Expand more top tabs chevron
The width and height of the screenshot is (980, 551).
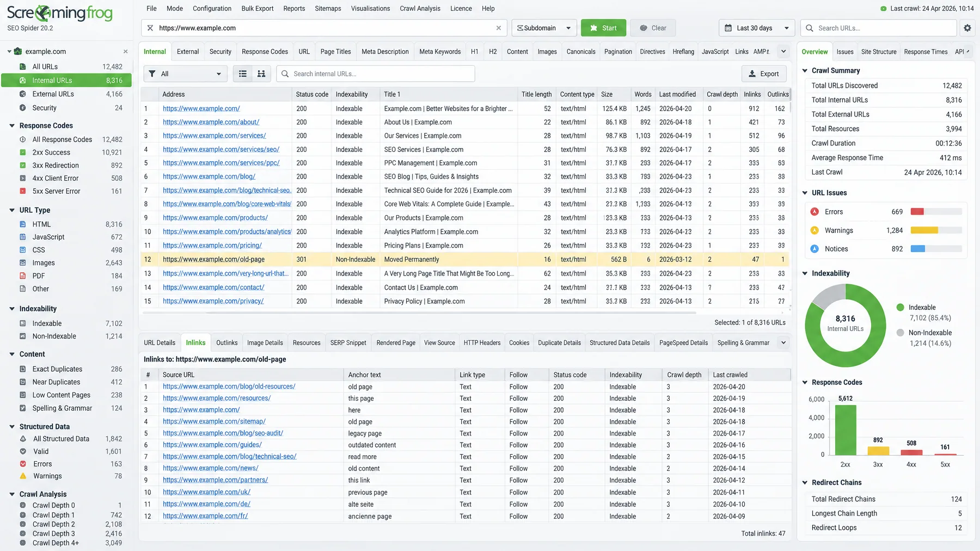783,51
